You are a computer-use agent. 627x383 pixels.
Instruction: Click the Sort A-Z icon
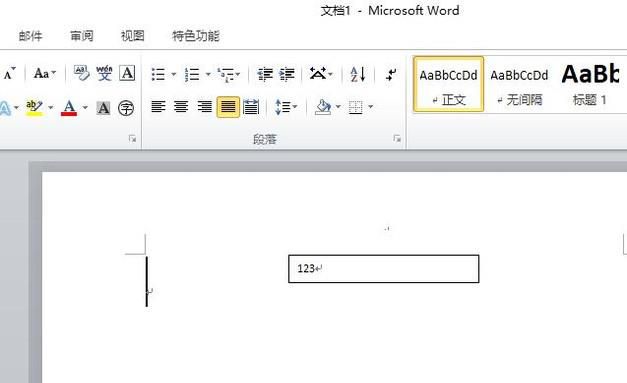tap(358, 74)
